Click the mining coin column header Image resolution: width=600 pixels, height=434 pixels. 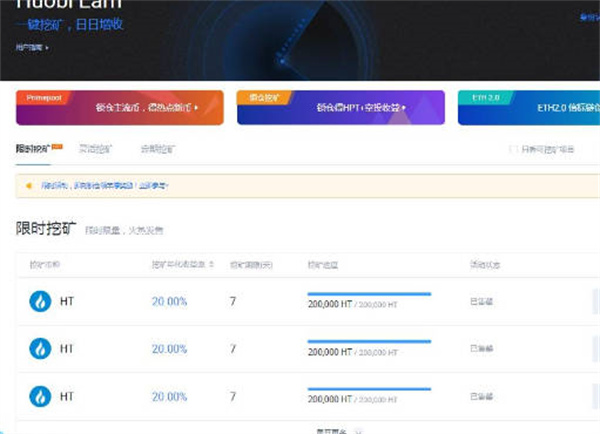pyautogui.click(x=45, y=264)
